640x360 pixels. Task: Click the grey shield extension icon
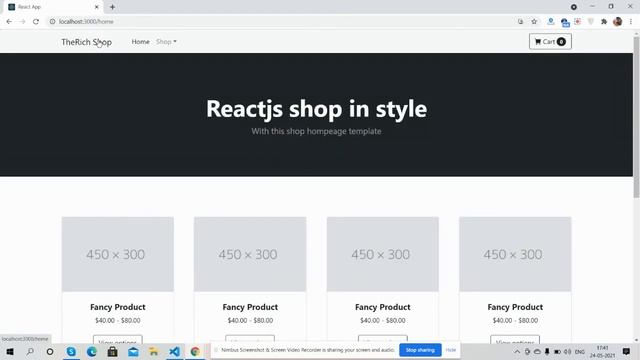click(x=591, y=22)
